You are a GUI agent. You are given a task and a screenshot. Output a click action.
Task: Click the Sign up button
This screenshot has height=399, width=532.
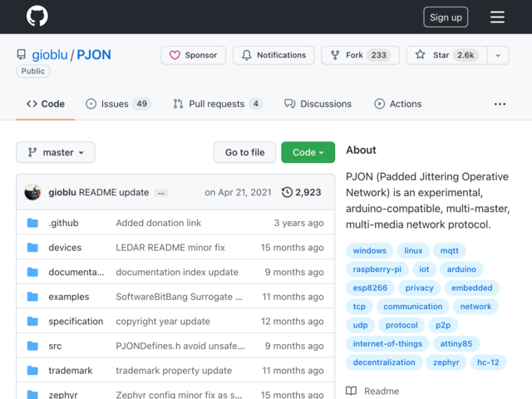point(446,17)
